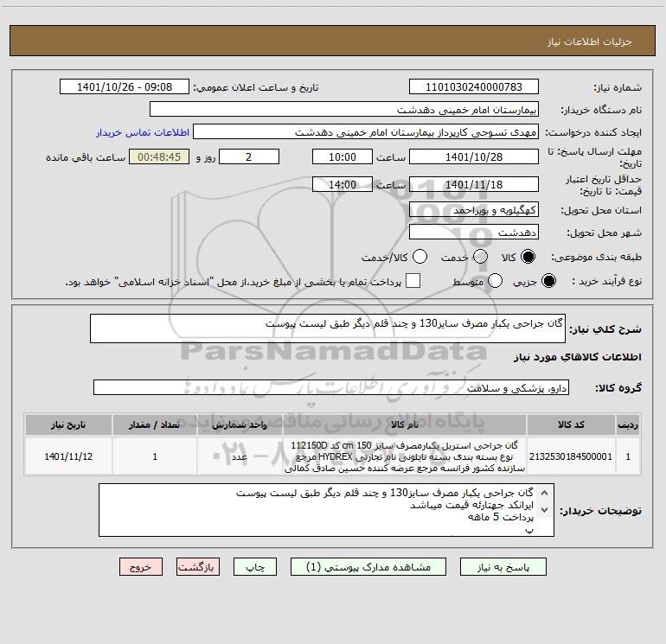Click the بازگشت back button
666x644 pixels.
tap(198, 567)
